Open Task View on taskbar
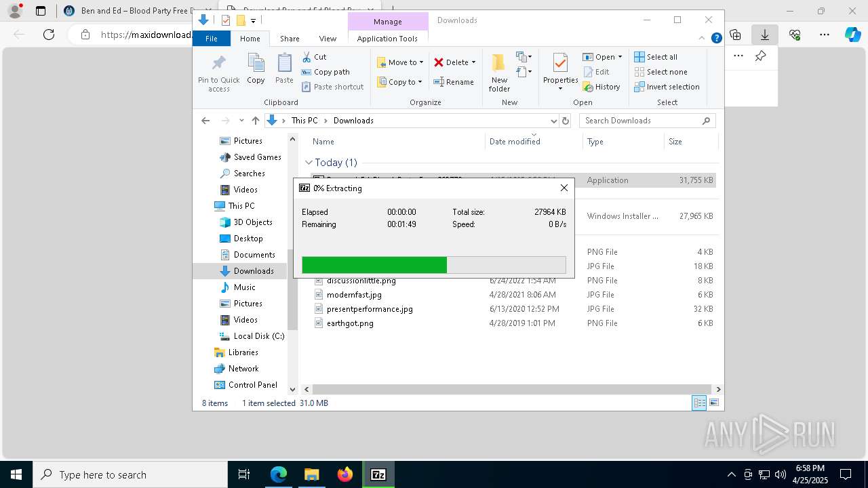This screenshot has height=488, width=868. 244,474
